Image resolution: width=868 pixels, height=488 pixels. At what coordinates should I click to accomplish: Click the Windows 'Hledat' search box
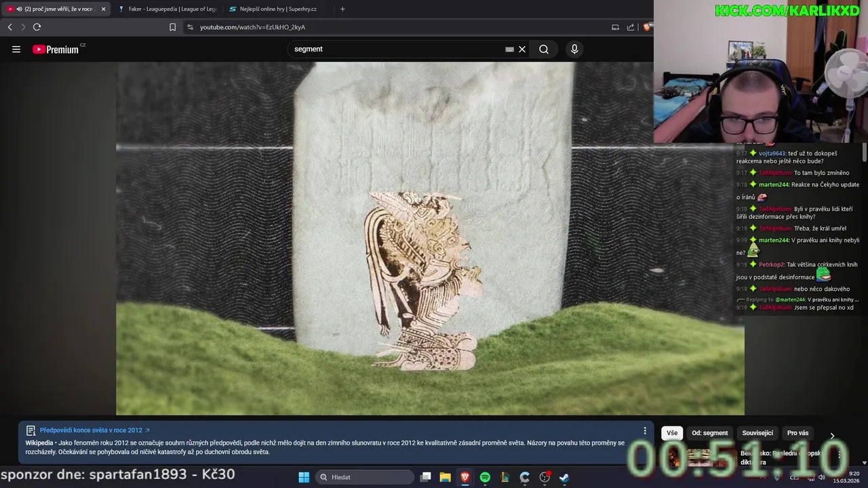[x=365, y=477]
